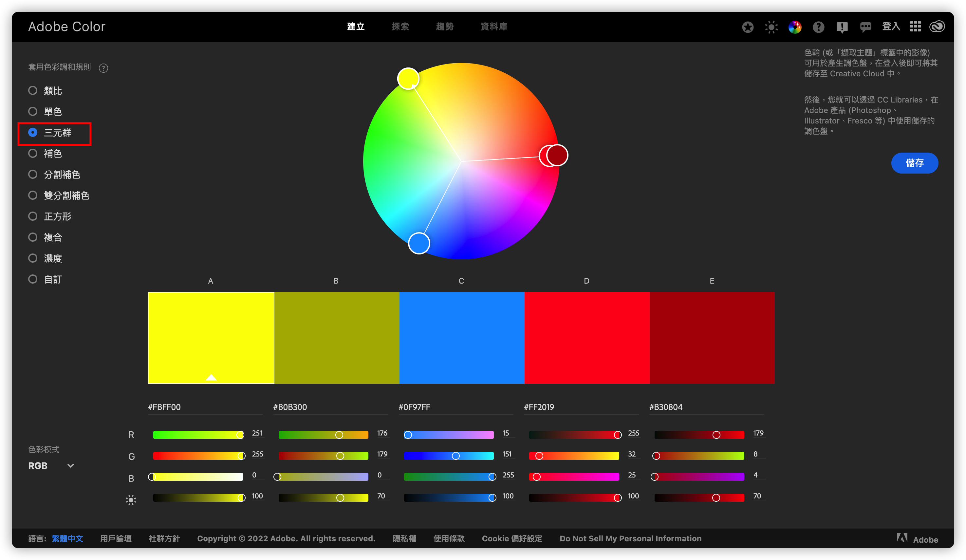Select the blue handle on color wheel
The image size is (966, 560).
(x=419, y=243)
